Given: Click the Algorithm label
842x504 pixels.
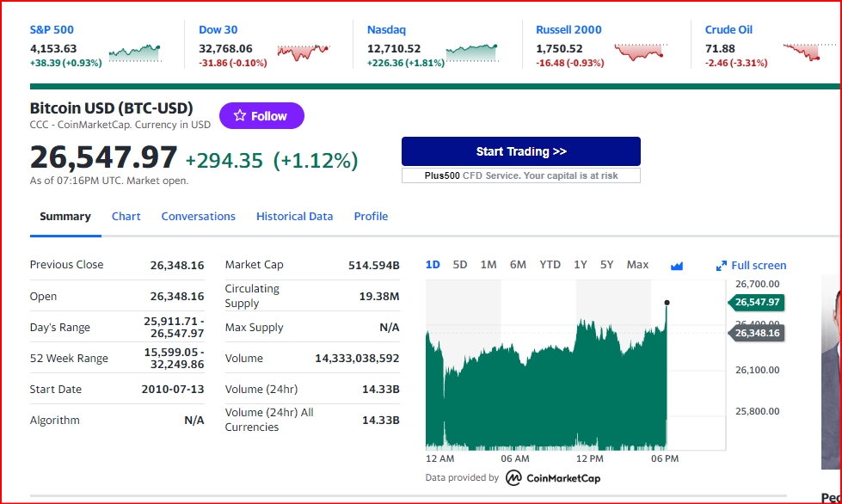Looking at the screenshot, I should click(x=55, y=421).
